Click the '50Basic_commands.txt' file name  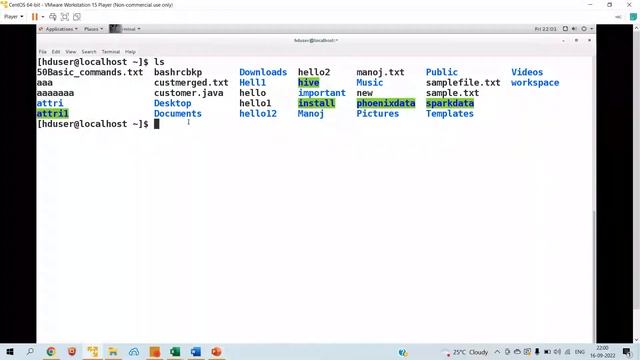[90, 72]
